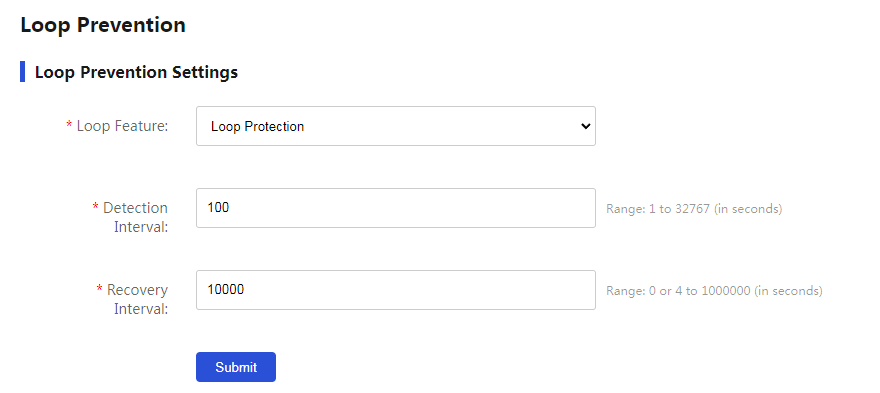
Task: Focus the Recovery Interval input field
Action: coord(396,290)
